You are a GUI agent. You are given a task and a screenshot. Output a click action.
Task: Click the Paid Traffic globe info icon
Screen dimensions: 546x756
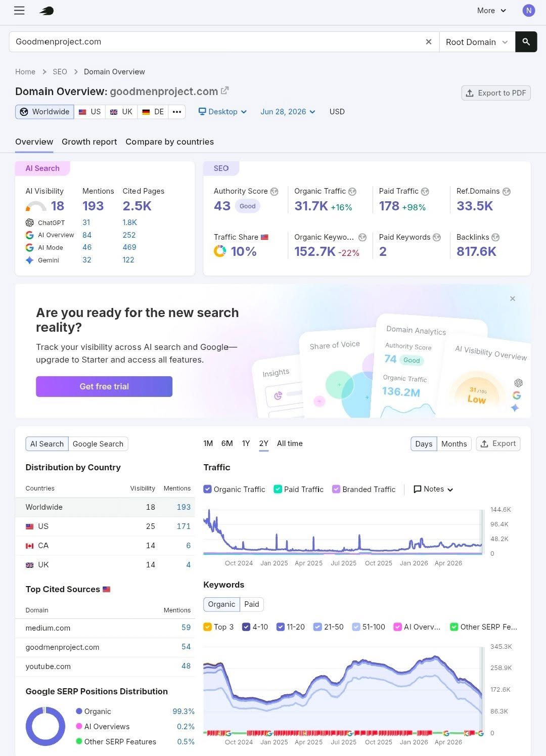coord(425,192)
